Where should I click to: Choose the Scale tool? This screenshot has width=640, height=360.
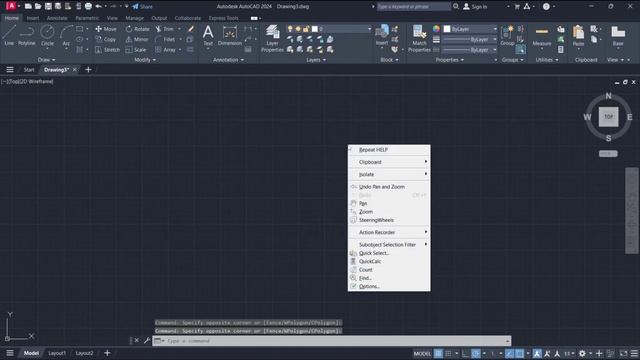click(136, 49)
